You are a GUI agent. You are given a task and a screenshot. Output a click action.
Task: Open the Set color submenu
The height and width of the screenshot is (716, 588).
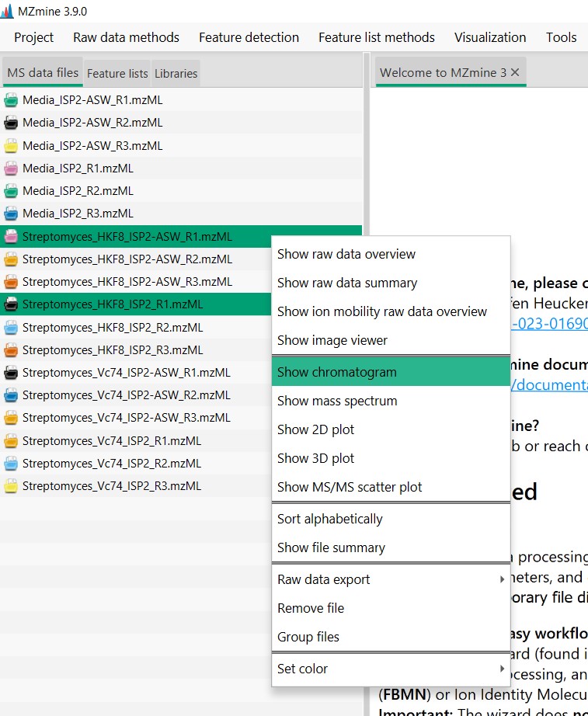(x=390, y=669)
